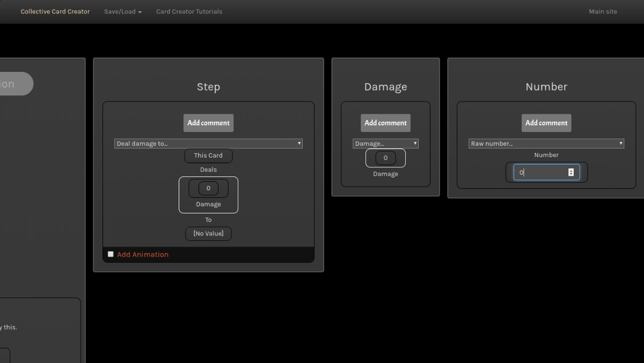
Task: Select the 0 value in Step's Damage box
Action: tap(208, 188)
